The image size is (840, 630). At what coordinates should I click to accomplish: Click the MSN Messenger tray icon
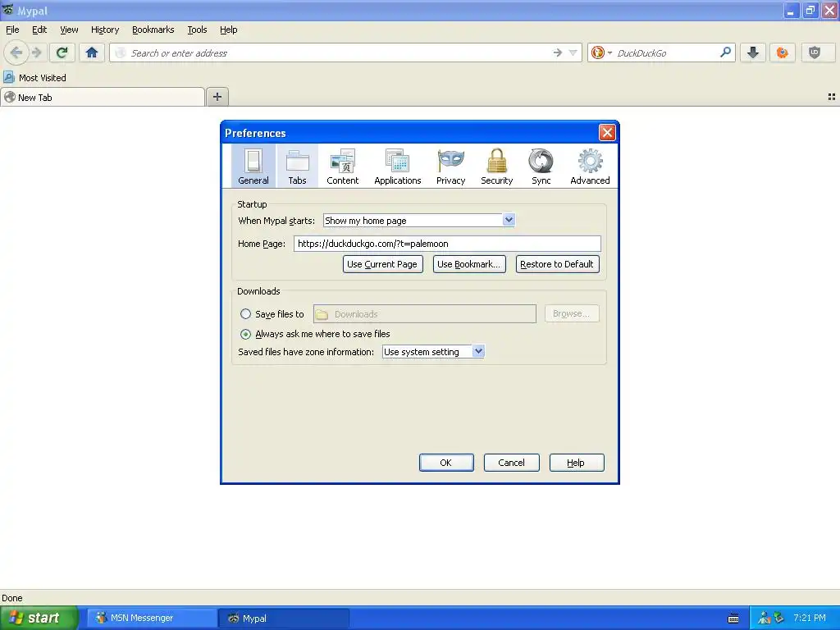(764, 619)
